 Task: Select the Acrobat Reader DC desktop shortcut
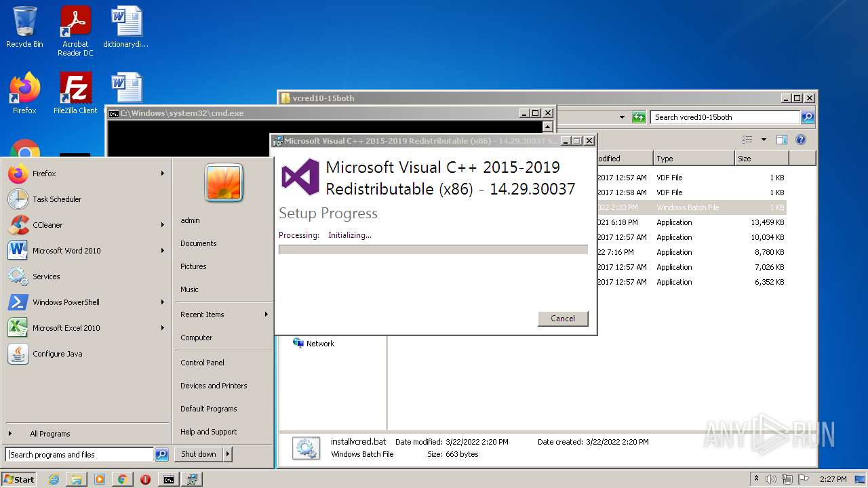[75, 31]
